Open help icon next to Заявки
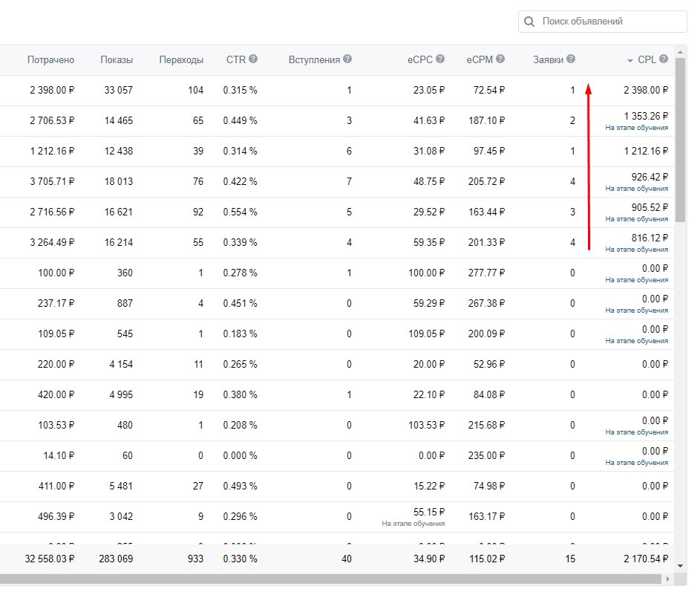 [571, 59]
